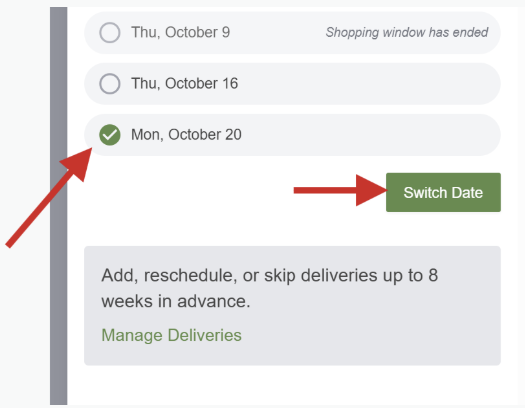The image size is (525, 408).
Task: Click the "Shopping window has ended" notice
Action: (407, 32)
